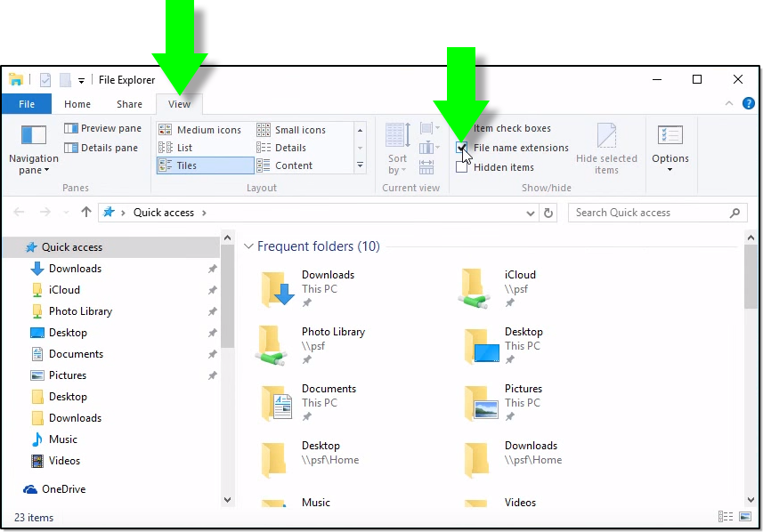Expand the layout gallery list
This screenshot has height=532, width=763.
[x=360, y=165]
